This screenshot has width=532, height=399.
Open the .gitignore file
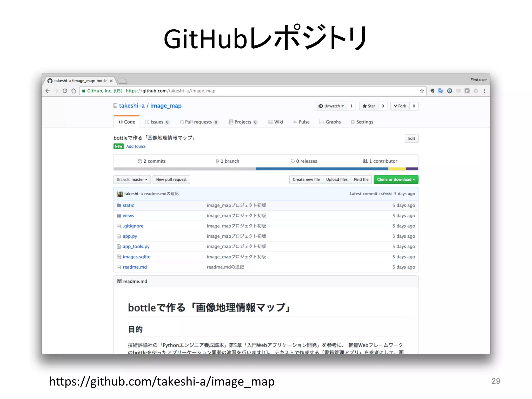133,226
